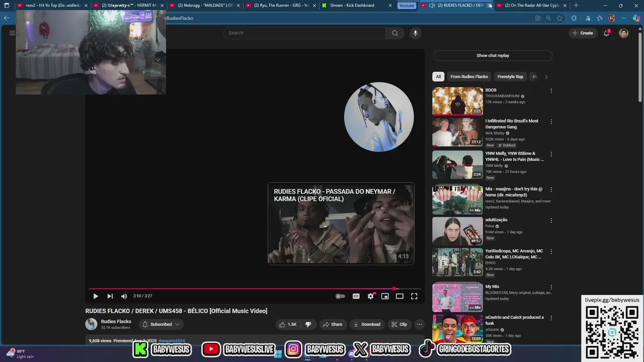
Task: Open I Infiltrated Rio Brazil's video title
Action: [x=512, y=124]
